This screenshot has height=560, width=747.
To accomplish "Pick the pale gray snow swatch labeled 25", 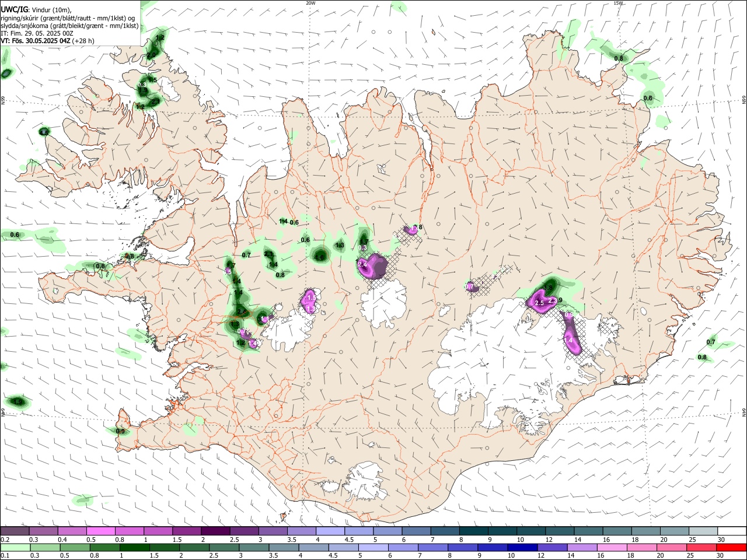I will click(x=703, y=531).
